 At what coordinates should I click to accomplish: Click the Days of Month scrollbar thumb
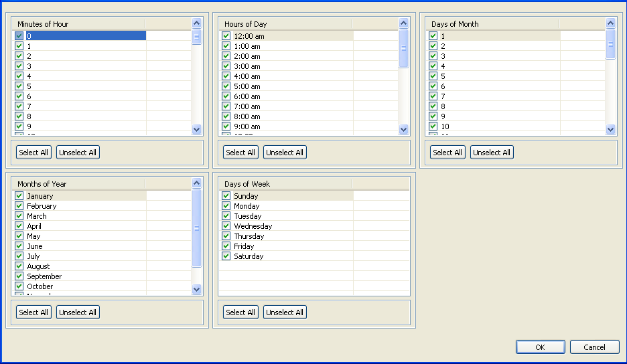pos(610,44)
